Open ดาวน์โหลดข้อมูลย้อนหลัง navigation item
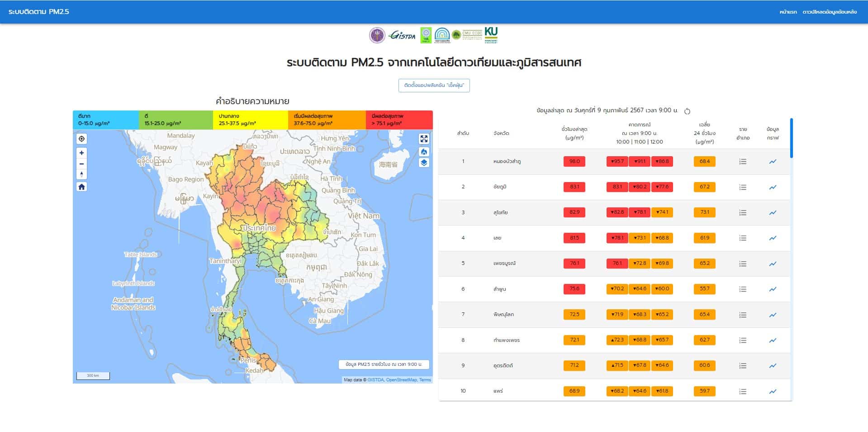This screenshot has height=432, width=868. click(x=830, y=12)
